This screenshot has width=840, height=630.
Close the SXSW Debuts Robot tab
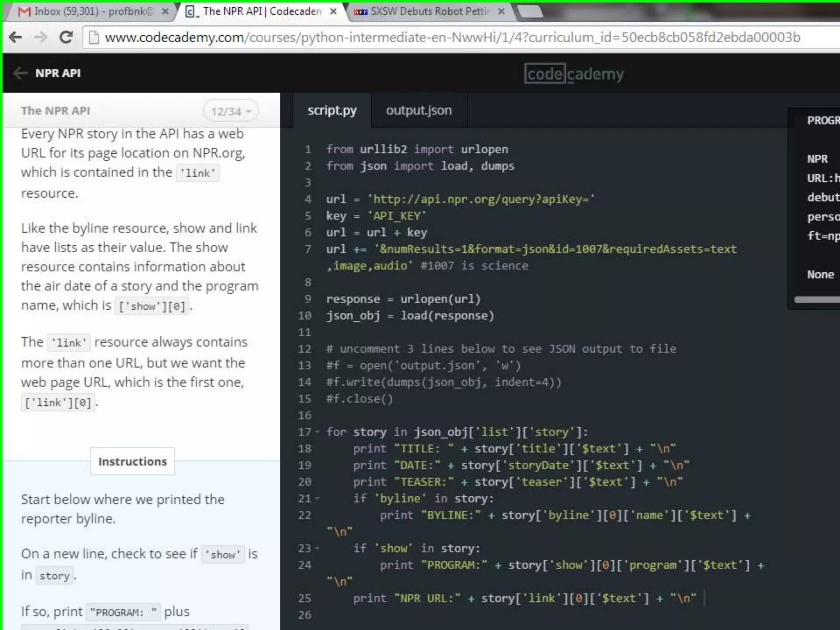(x=501, y=11)
